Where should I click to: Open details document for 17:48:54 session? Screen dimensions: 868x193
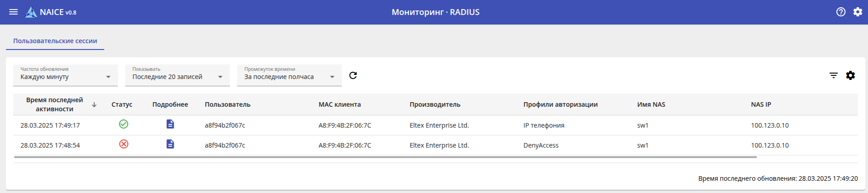point(170,144)
